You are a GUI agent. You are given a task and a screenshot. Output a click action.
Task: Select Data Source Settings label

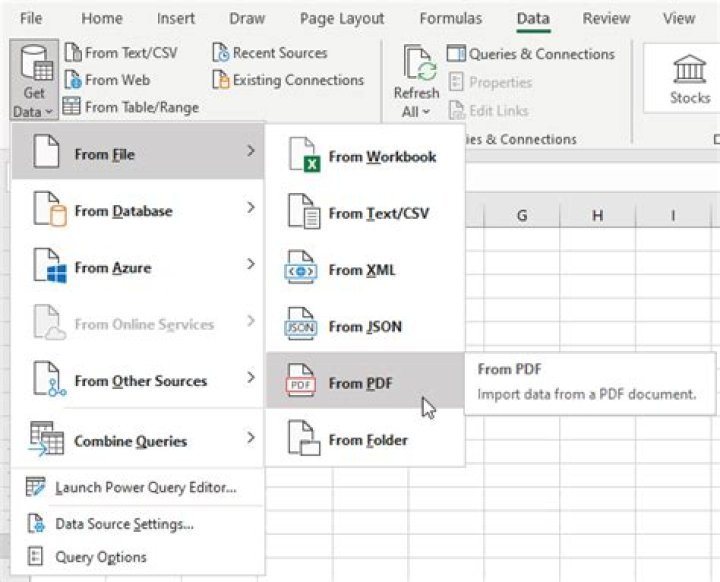click(124, 524)
